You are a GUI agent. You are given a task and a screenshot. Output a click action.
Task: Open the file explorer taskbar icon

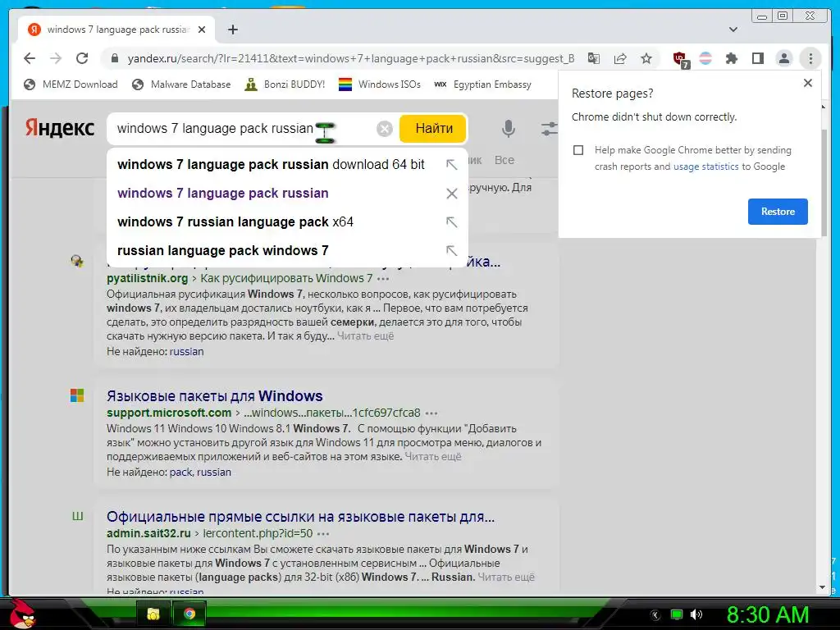coord(153,614)
